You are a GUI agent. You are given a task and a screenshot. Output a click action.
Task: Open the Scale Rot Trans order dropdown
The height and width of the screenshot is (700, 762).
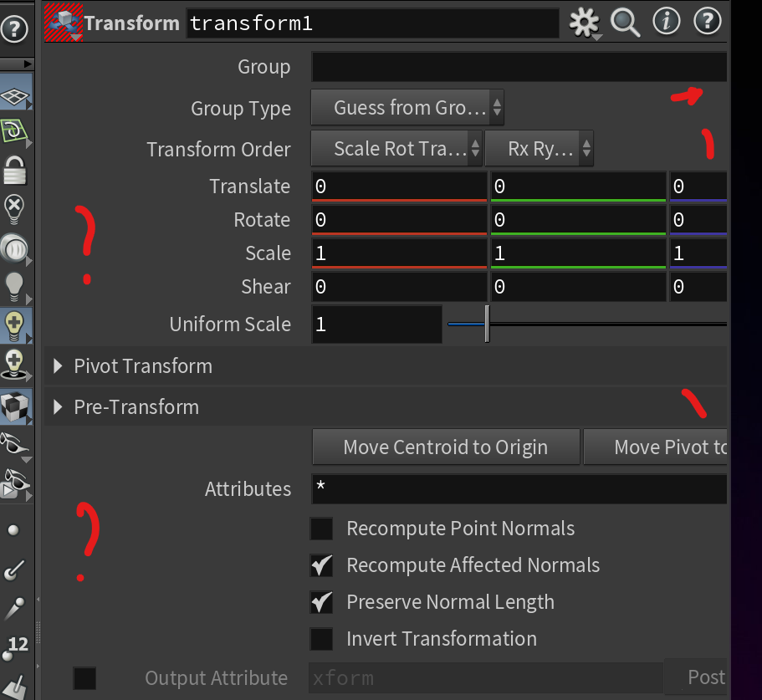(396, 148)
